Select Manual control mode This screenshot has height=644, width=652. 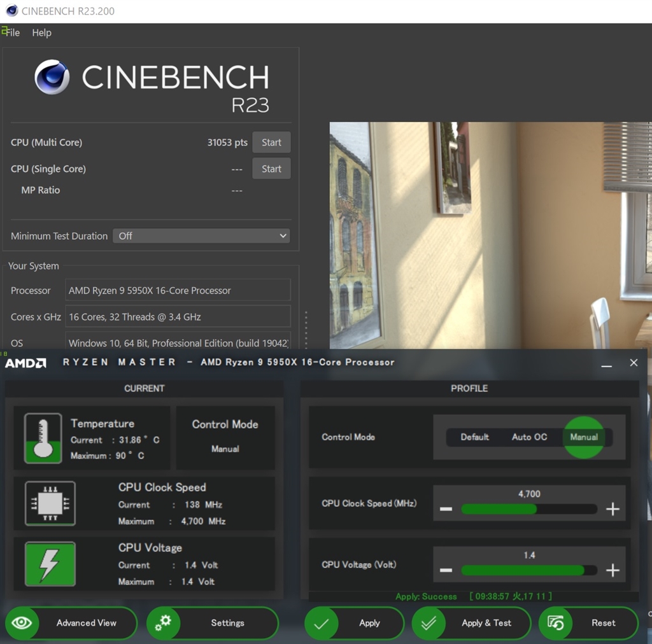click(584, 437)
